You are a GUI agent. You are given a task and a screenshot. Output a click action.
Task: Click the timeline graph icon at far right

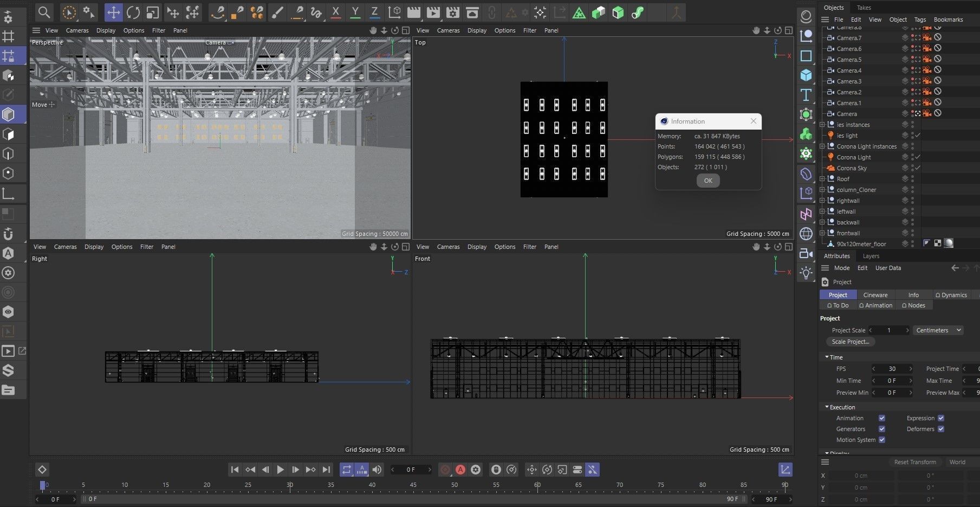coord(785,470)
